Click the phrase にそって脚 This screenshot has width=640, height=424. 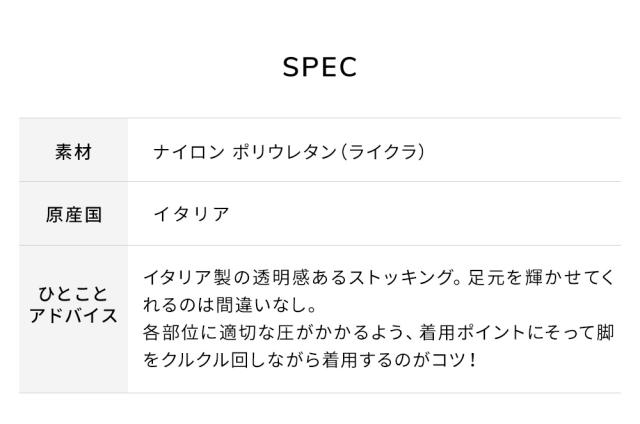coord(566,331)
